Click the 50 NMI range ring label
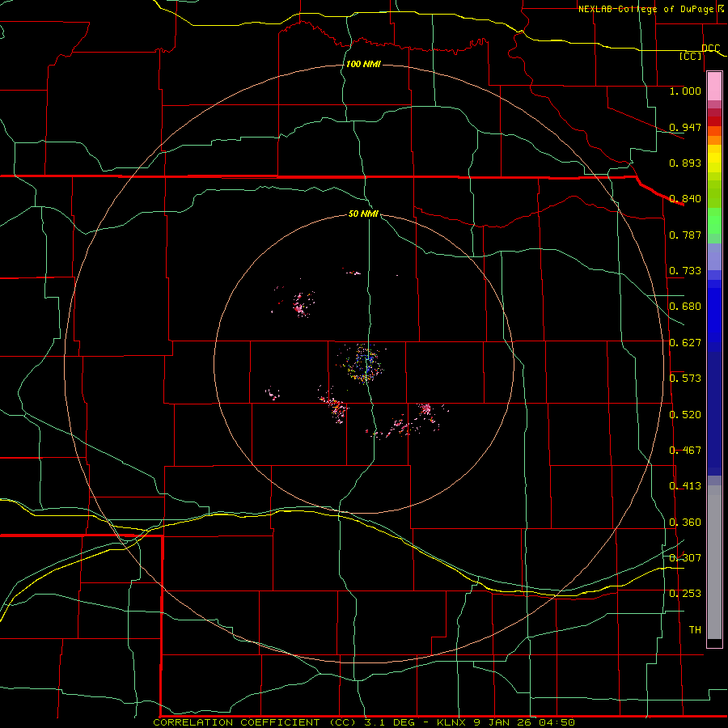Screen dimensions: 728x728 pyautogui.click(x=363, y=214)
